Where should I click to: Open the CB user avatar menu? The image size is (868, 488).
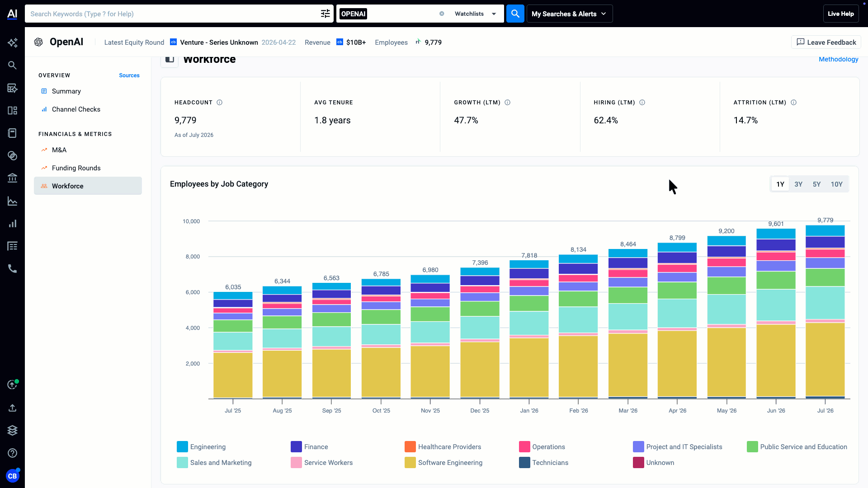pos(12,476)
